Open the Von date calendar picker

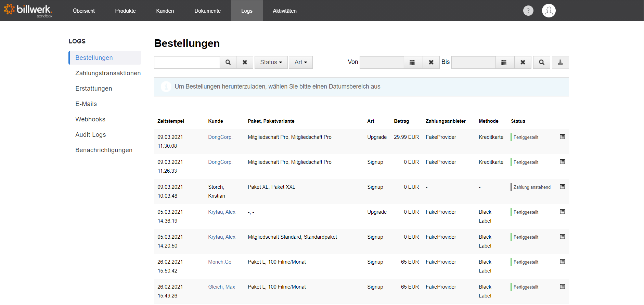[412, 62]
